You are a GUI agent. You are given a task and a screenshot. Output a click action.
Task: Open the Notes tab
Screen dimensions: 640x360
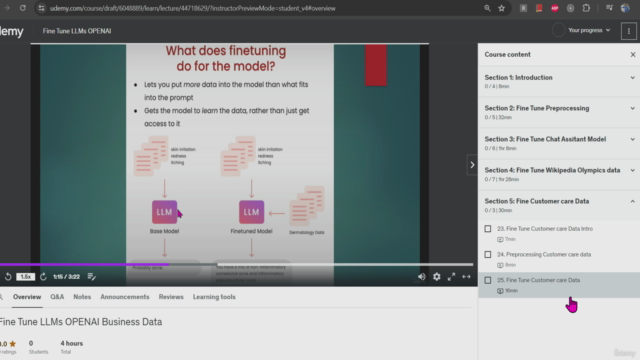82,297
